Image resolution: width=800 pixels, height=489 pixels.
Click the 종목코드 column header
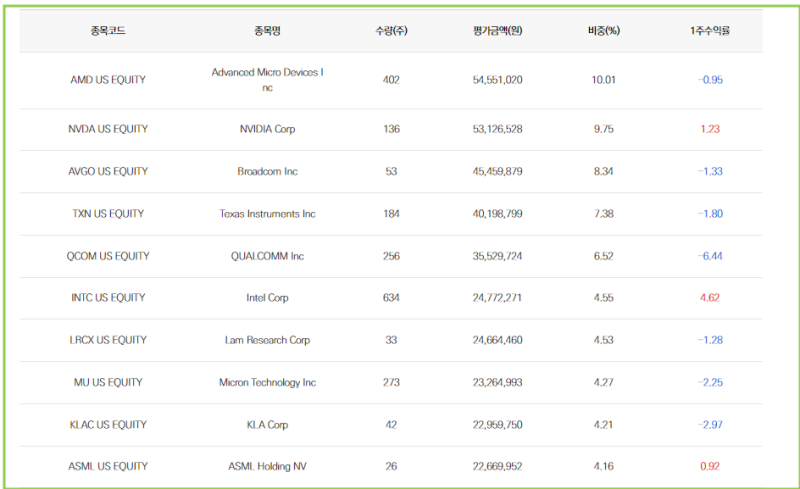(108, 31)
